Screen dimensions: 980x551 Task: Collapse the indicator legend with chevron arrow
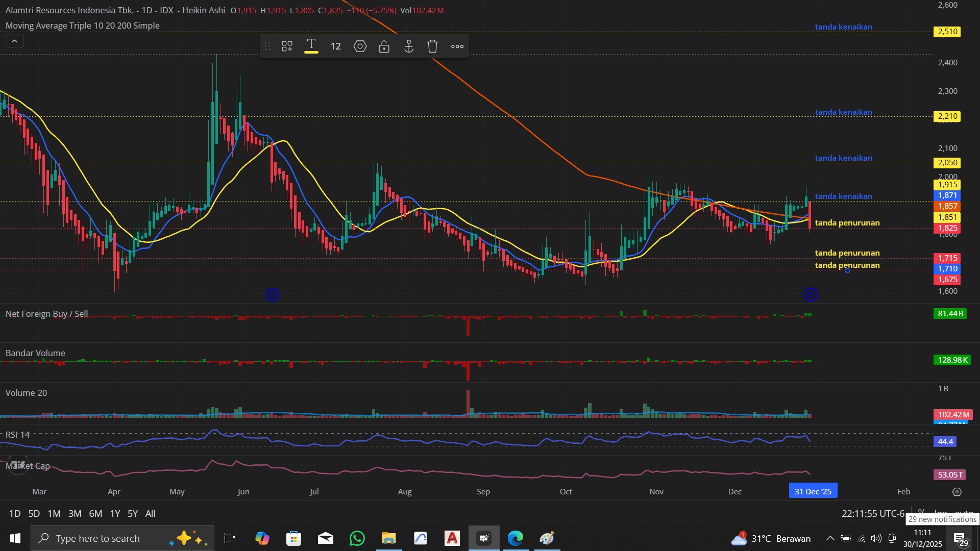coord(14,41)
